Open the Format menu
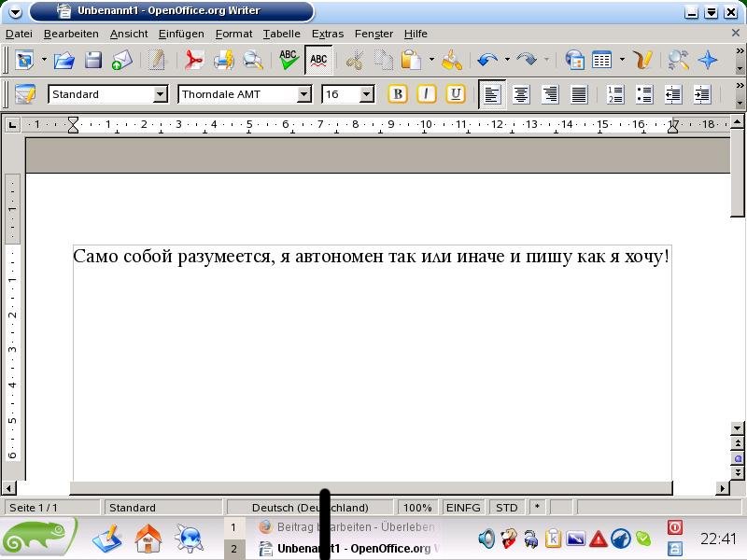The width and height of the screenshot is (747, 560). 233,34
